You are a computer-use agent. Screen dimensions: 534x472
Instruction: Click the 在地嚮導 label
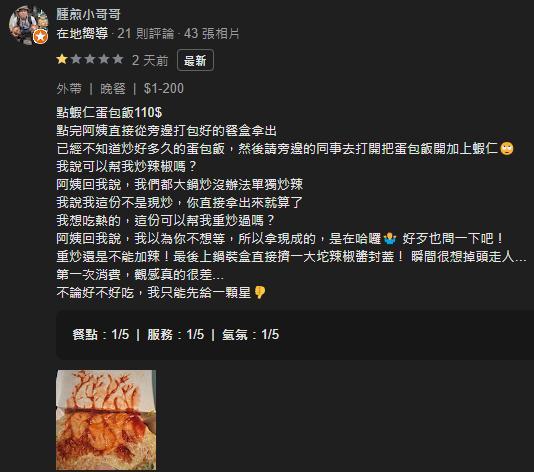[82, 33]
